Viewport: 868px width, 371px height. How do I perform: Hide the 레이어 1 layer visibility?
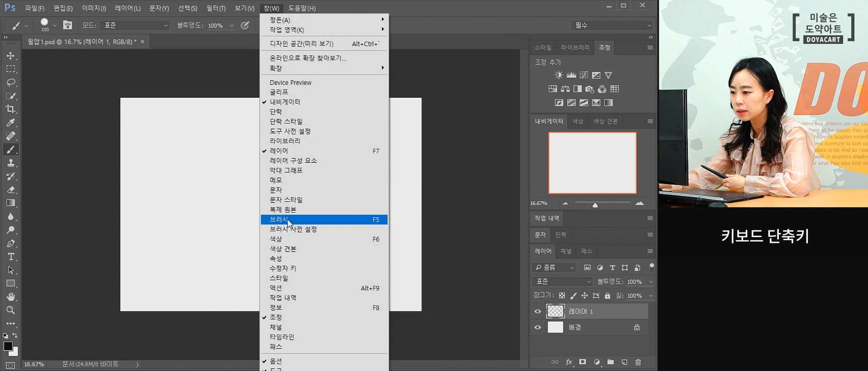538,311
